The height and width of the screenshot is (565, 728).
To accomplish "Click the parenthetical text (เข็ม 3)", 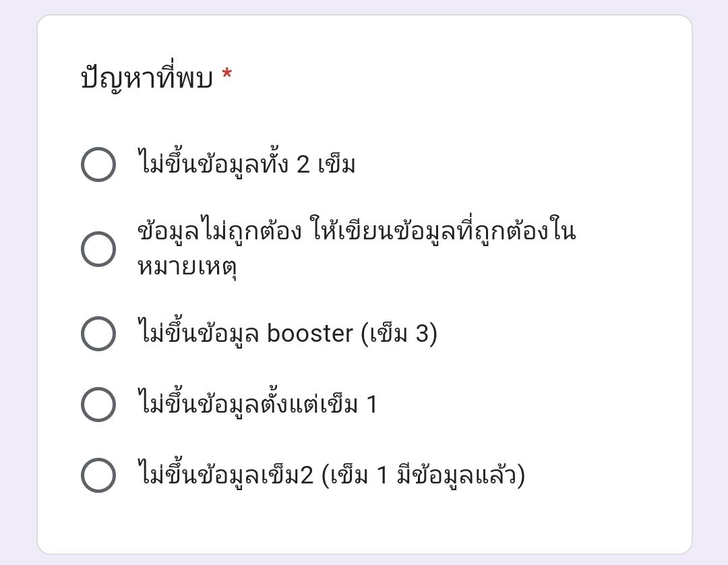I will 399,333.
